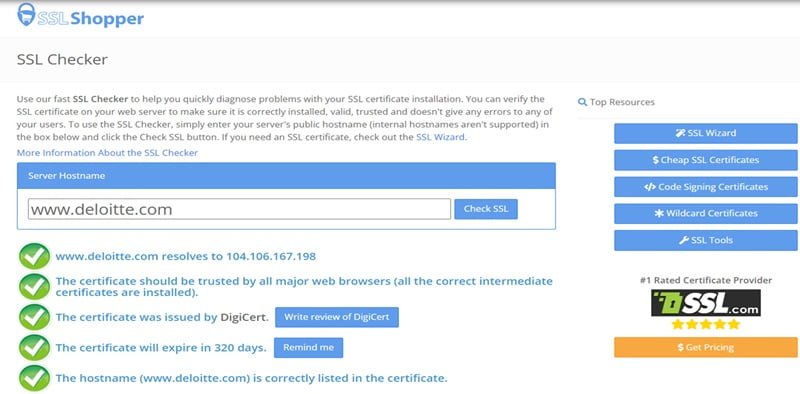Viewport: 800px width, 394px height.
Task: Click the orange Get Pricing button
Action: coord(706,348)
